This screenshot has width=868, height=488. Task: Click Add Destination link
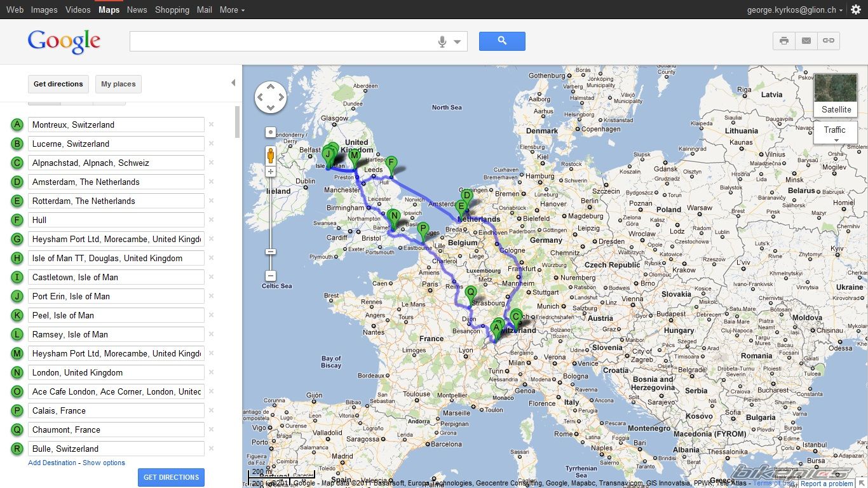(52, 463)
